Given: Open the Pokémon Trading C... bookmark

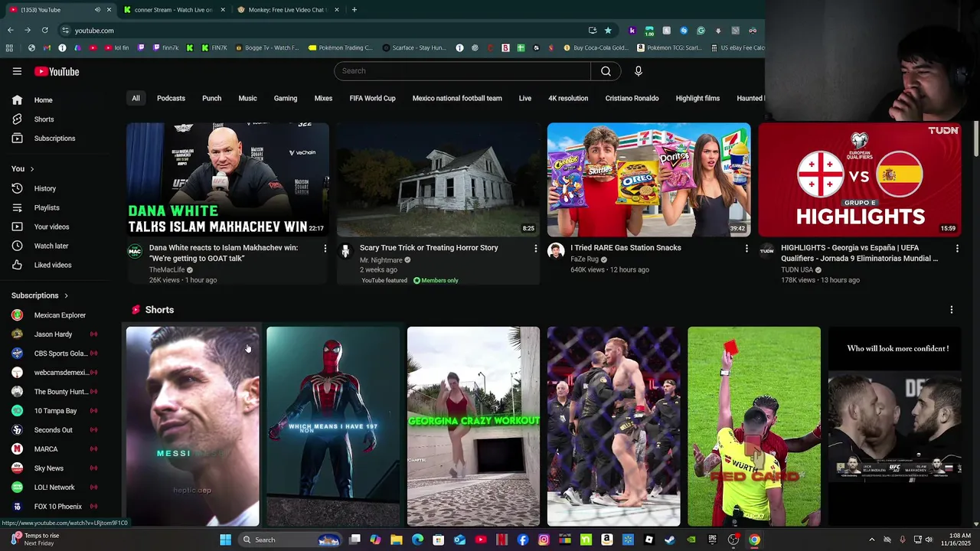Looking at the screenshot, I should [341, 47].
